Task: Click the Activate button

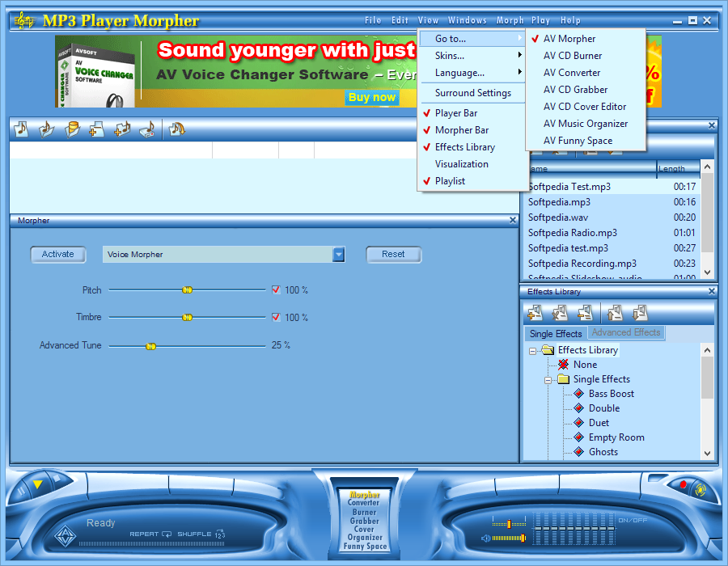Action: coord(58,254)
